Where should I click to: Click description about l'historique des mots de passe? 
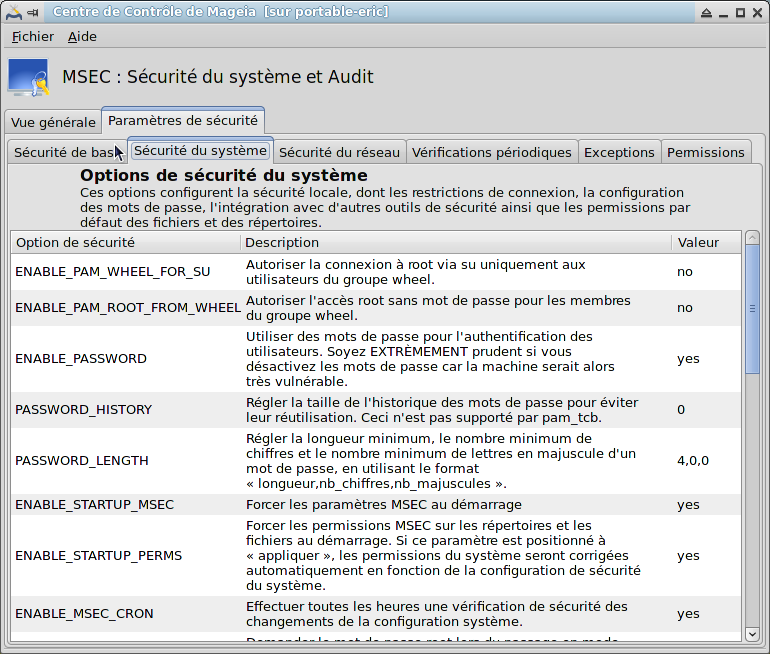coord(442,410)
